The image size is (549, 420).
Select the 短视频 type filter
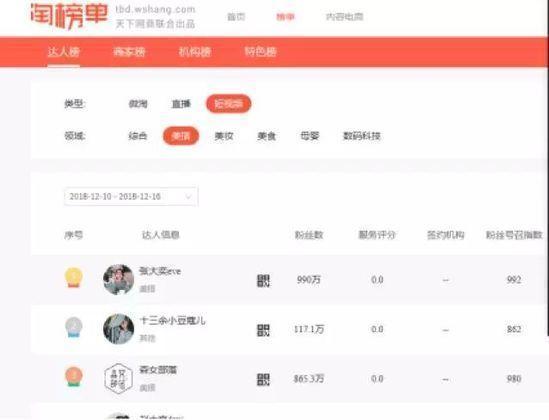coord(228,104)
